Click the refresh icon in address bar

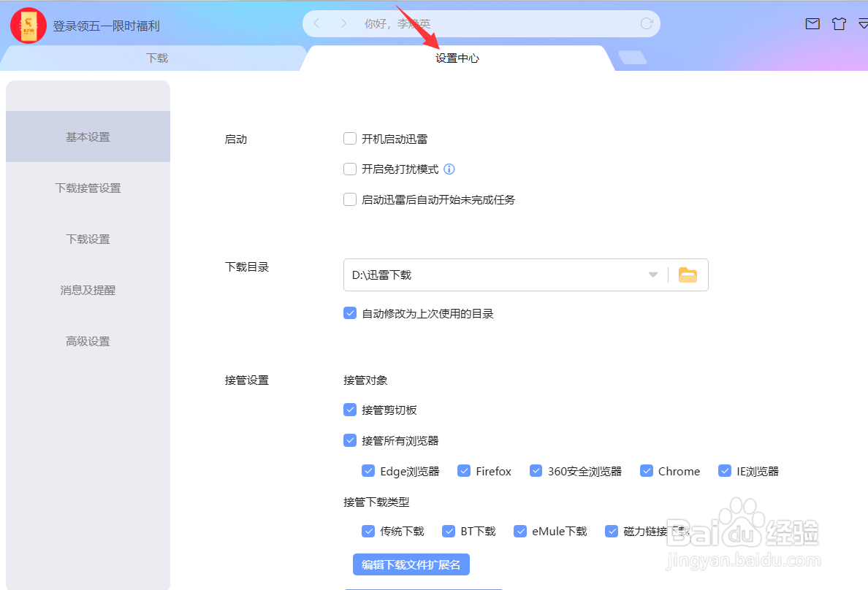[x=646, y=23]
